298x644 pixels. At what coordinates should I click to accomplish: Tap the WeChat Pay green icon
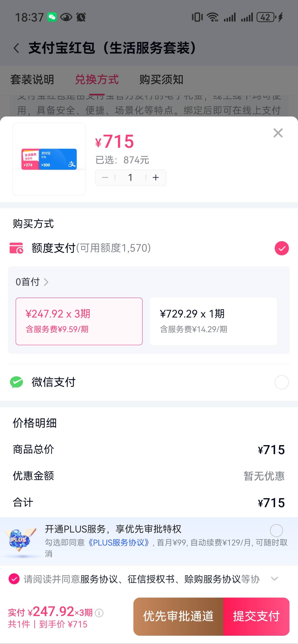17,382
